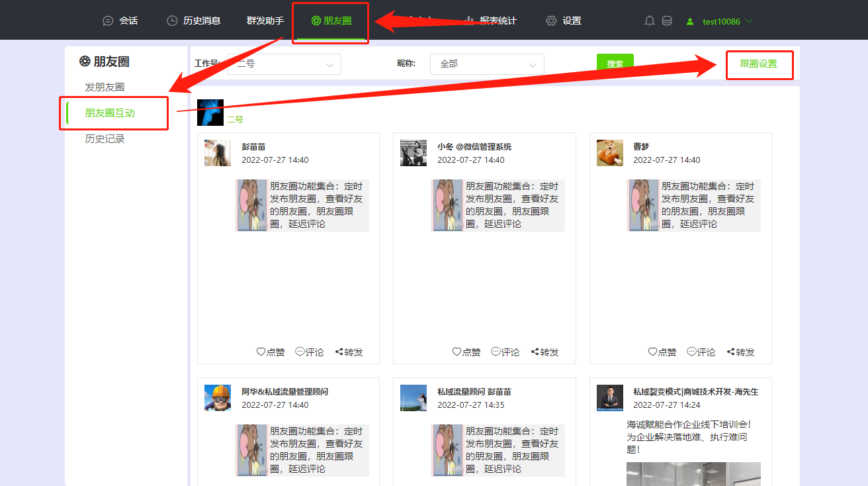Click the name 小冬 @微信管理系统
This screenshot has height=486, width=868.
[x=474, y=147]
